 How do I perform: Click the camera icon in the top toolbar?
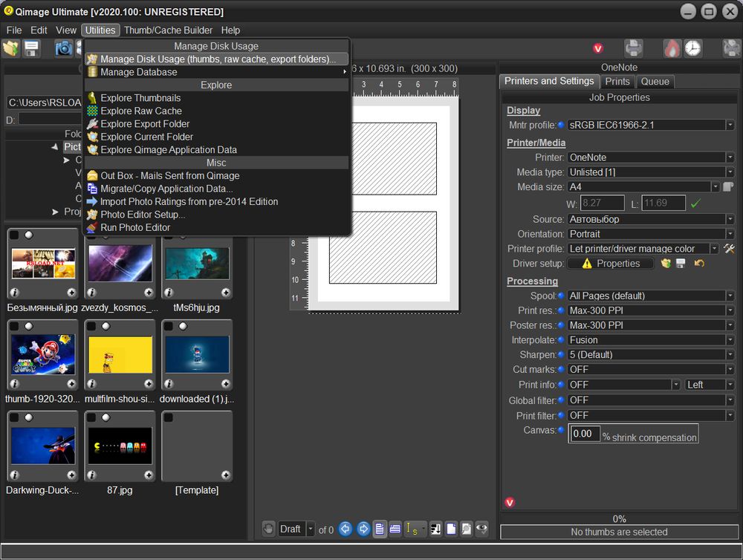65,48
